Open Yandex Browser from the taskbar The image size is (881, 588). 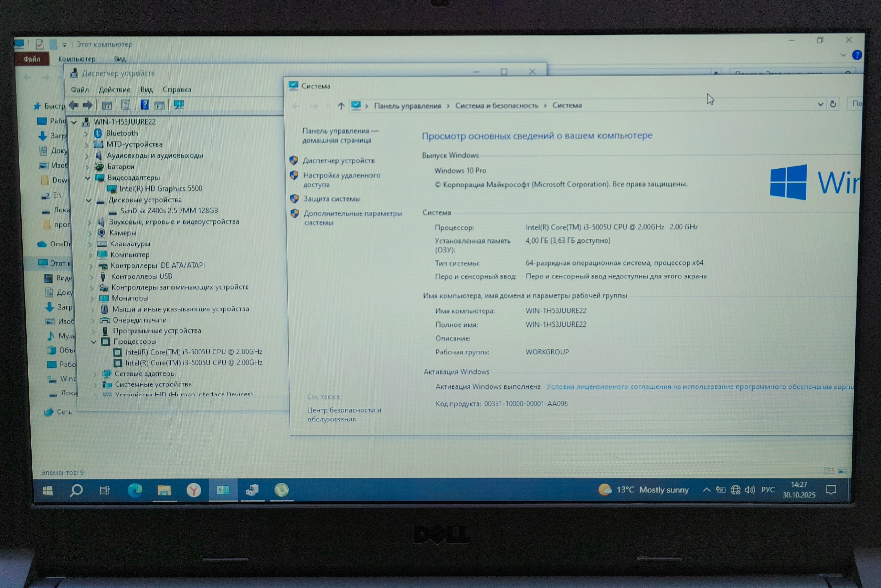[194, 490]
